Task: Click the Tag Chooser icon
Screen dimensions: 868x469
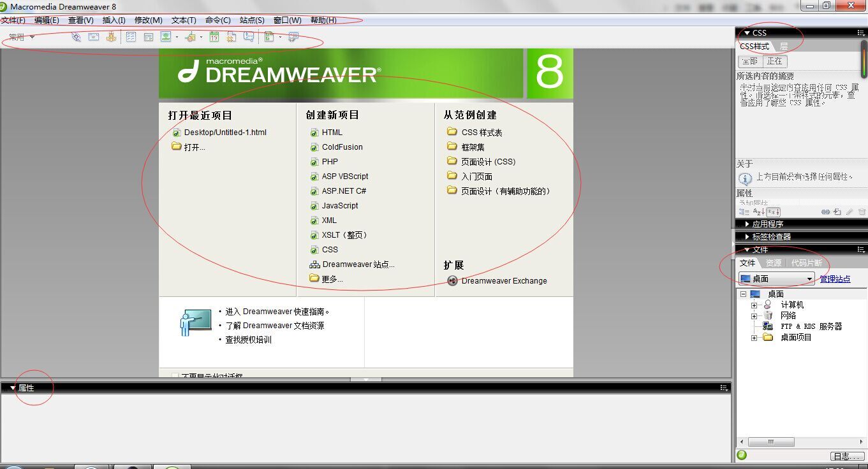Action: (293, 37)
